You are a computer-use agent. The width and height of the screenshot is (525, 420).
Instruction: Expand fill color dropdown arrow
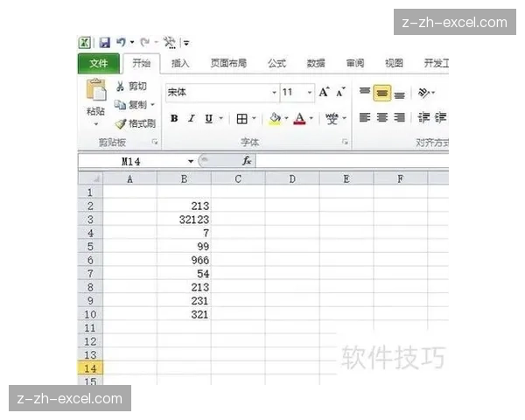coord(286,118)
